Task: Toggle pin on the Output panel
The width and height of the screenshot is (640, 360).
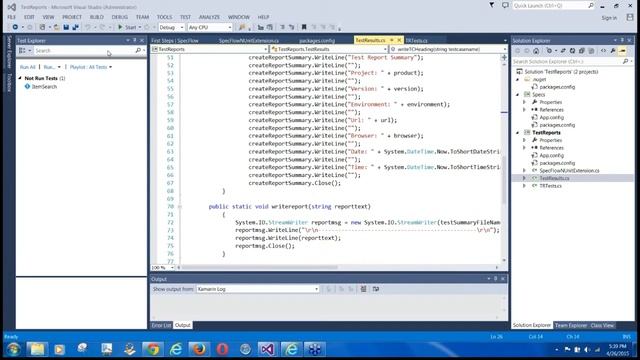Action: point(496,278)
